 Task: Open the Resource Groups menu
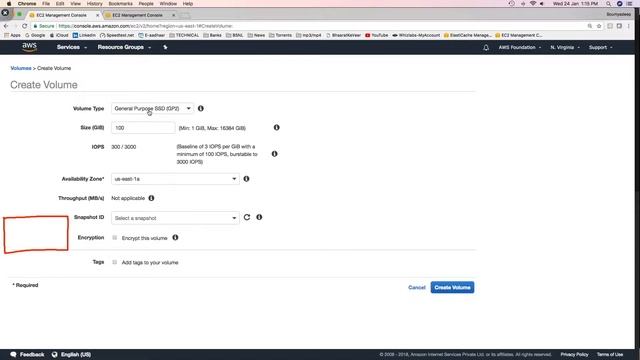[124, 47]
